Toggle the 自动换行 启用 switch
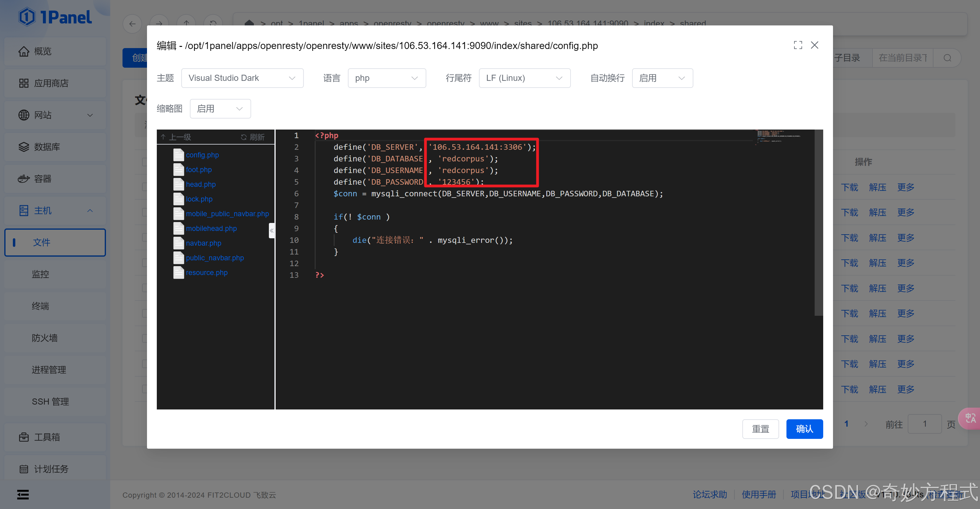Image resolution: width=980 pixels, height=509 pixels. point(661,78)
